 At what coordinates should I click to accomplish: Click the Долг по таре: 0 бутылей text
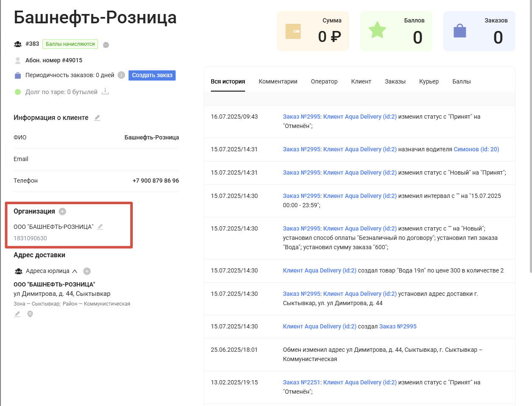(62, 92)
